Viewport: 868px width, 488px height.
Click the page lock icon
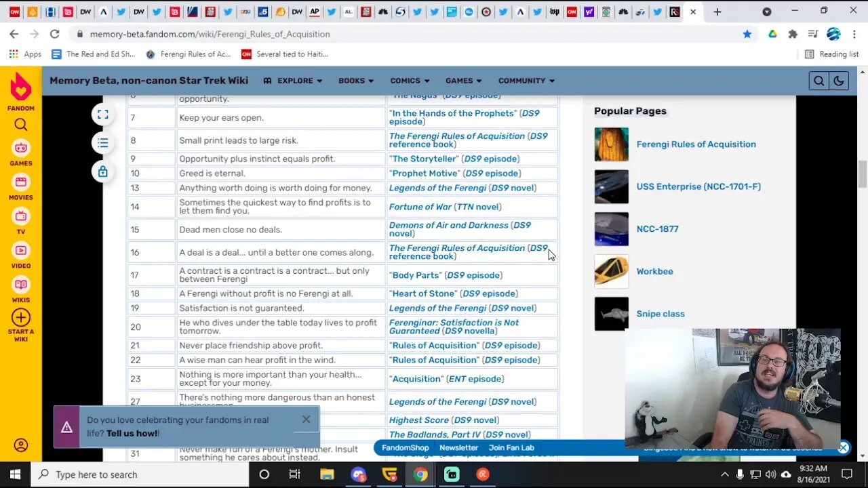[x=102, y=171]
